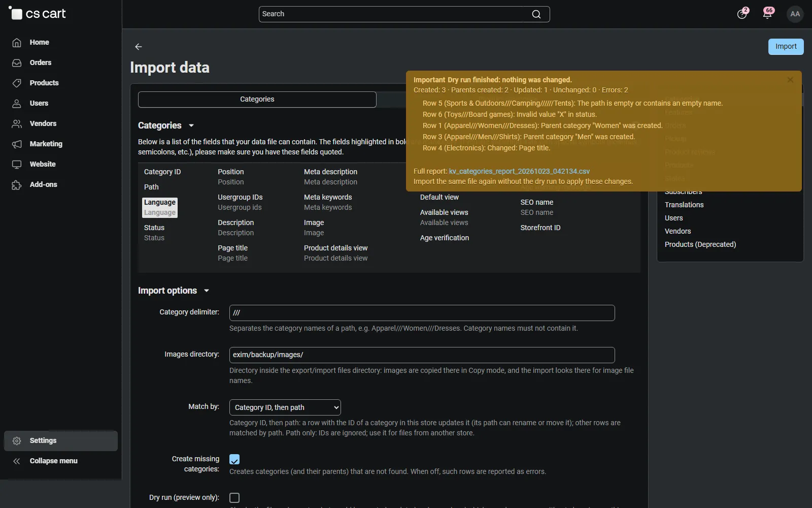Click the Images directory field
This screenshot has width=812, height=508.
point(422,355)
